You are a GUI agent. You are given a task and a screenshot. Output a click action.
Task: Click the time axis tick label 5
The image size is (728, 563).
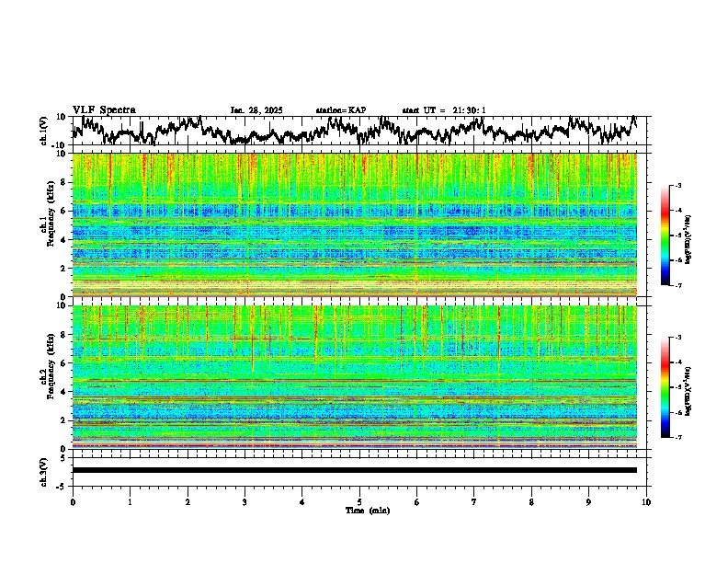[359, 502]
